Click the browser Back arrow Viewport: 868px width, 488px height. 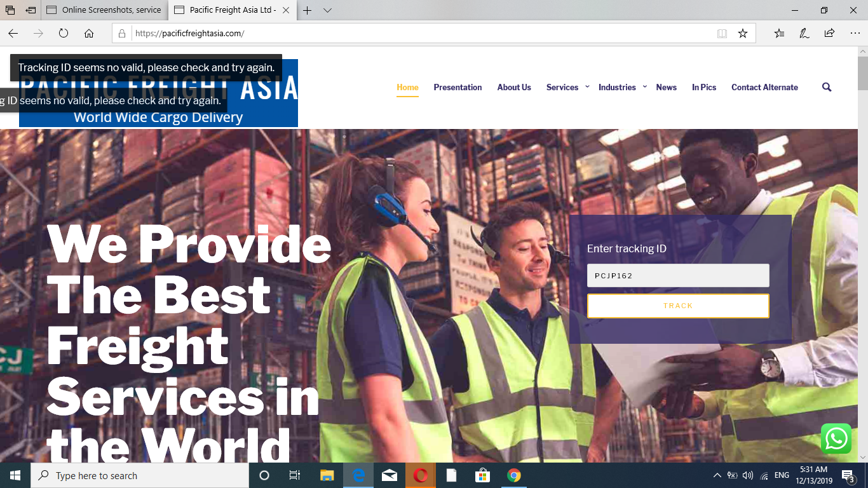tap(13, 33)
